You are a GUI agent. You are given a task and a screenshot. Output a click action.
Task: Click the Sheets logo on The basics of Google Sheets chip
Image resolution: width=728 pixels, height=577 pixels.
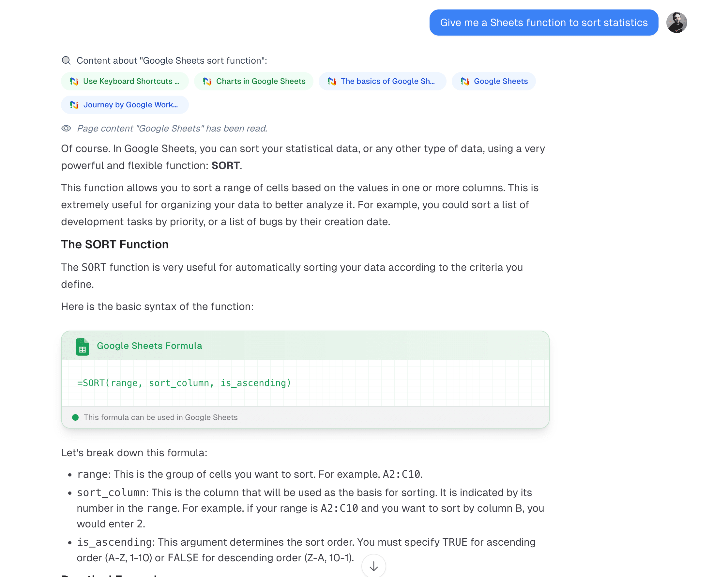point(332,81)
